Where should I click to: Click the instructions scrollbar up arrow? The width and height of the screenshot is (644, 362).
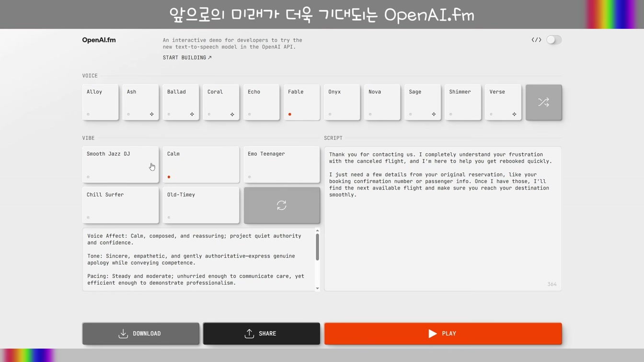point(317,231)
